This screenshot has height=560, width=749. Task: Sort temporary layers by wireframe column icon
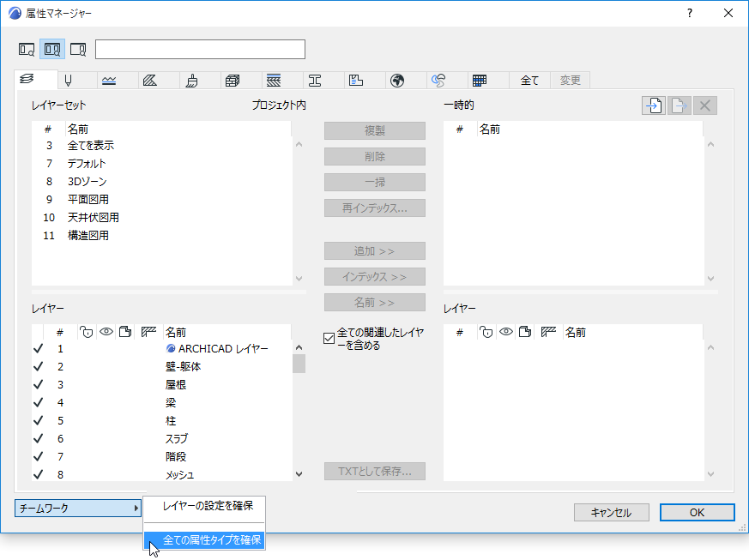tap(525, 332)
